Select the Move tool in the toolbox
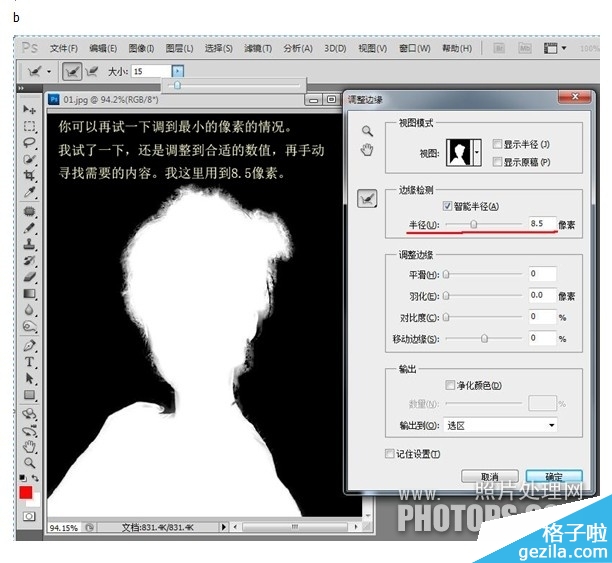Viewport: 612px width, 563px height. [30, 109]
